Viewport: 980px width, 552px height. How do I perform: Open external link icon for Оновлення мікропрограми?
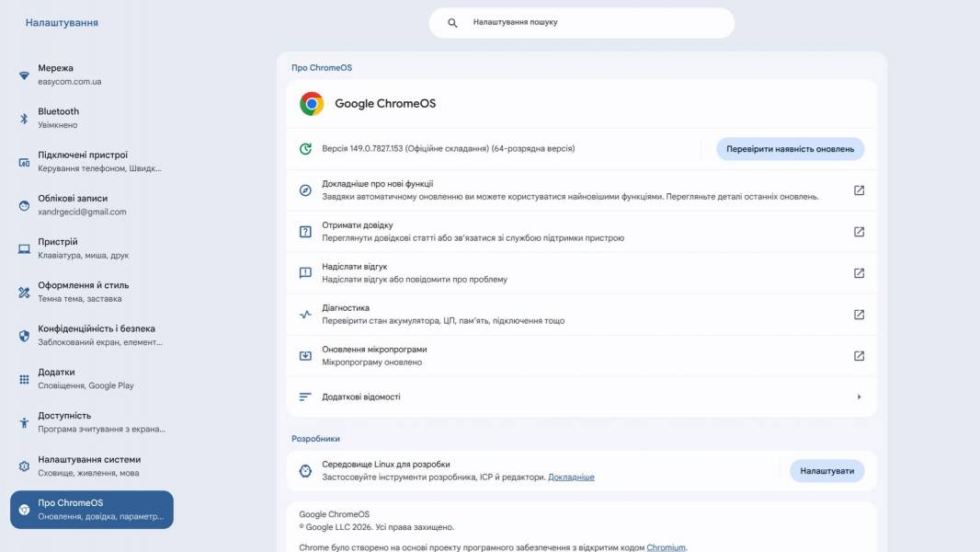pos(859,356)
